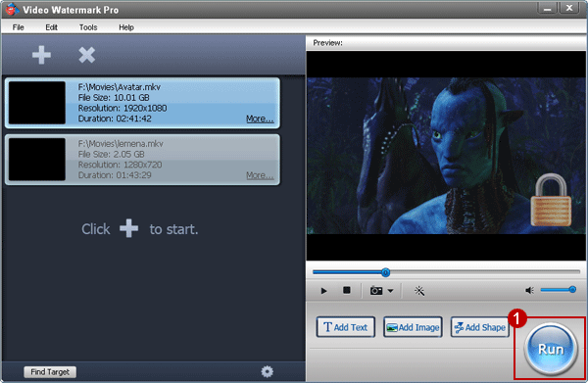588x383 pixels.
Task: Stop the preview playback
Action: click(347, 290)
